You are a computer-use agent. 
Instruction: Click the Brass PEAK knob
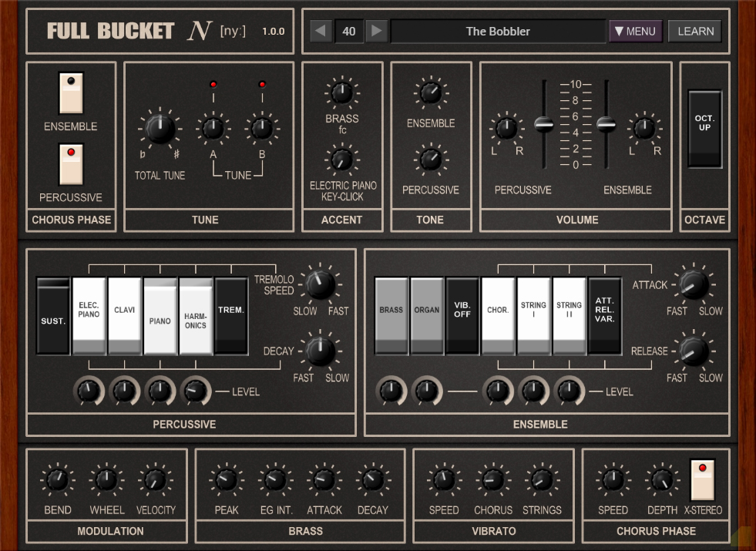226,479
